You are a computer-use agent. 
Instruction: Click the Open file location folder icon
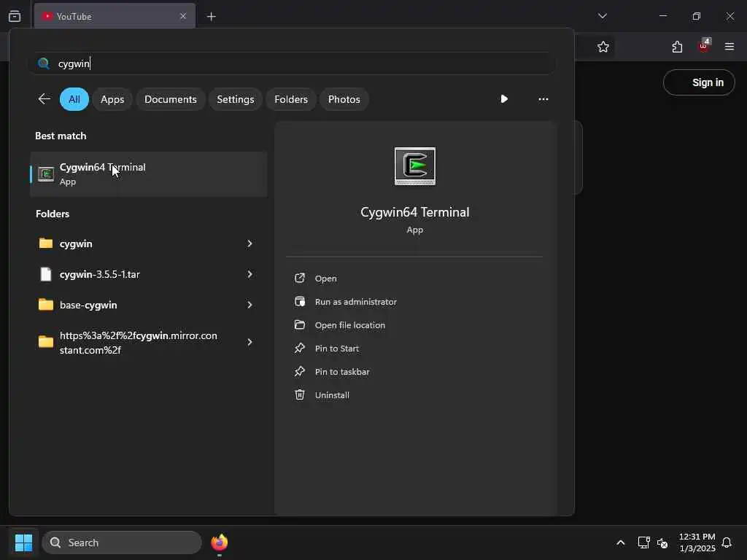click(x=300, y=324)
